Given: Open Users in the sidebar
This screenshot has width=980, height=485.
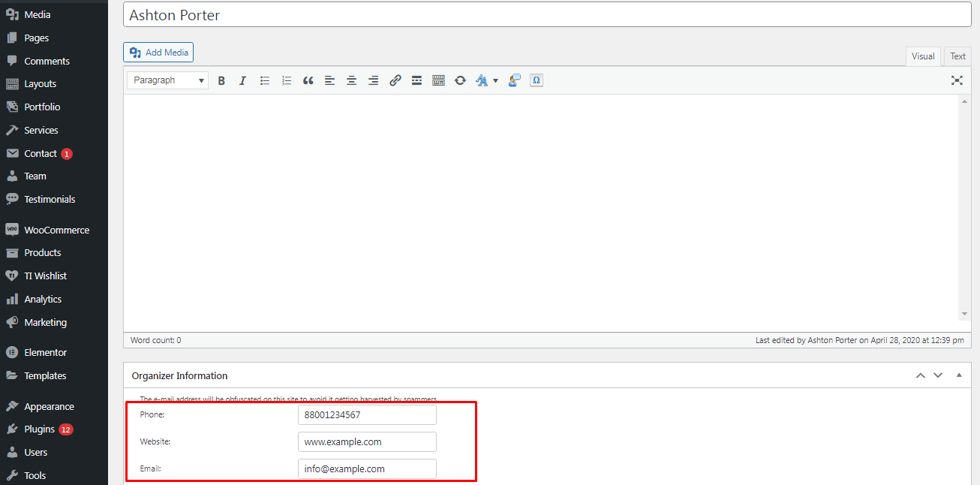Looking at the screenshot, I should [54, 452].
